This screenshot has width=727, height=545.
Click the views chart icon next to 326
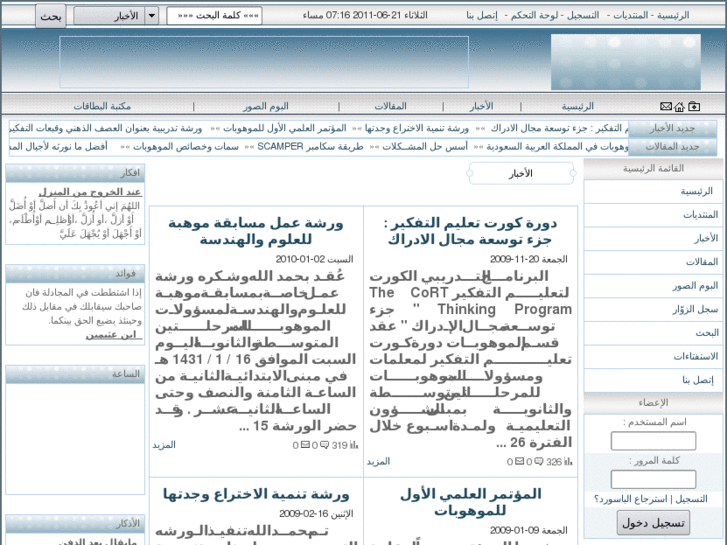[568, 462]
